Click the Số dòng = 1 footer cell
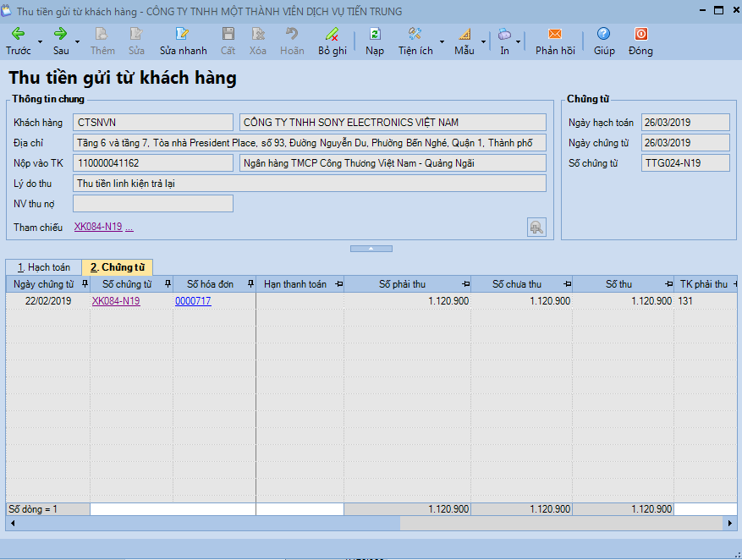 coord(47,509)
